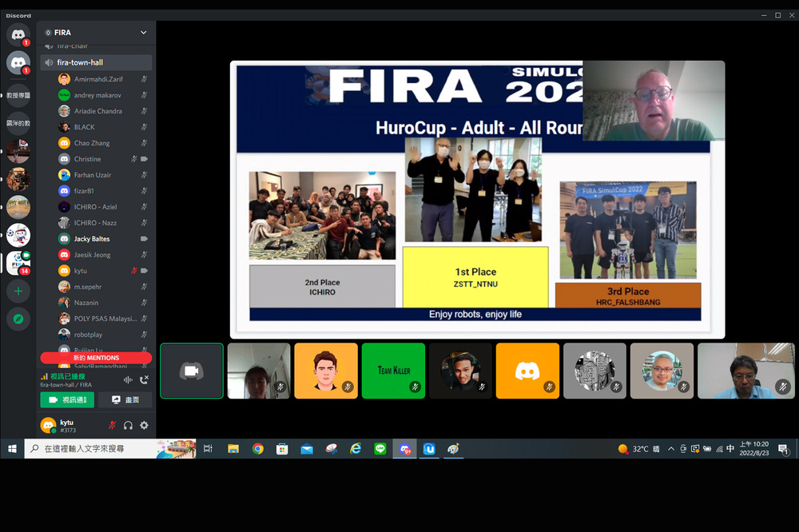Viewport: 799px width, 532px height.
Task: Click kytu user avatar in bottom panel
Action: [x=49, y=425]
